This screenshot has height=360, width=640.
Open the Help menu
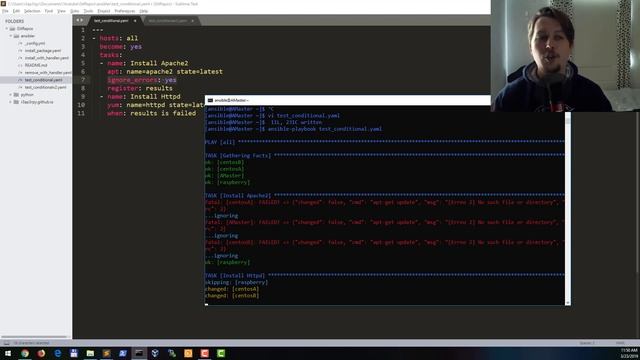click(x=144, y=11)
